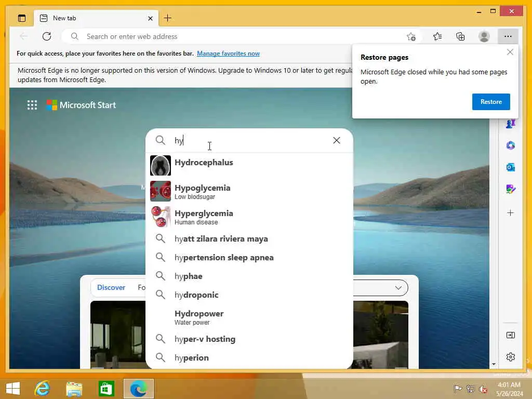
Task: Choose hypertension sleep apnea suggestion
Action: click(249, 257)
